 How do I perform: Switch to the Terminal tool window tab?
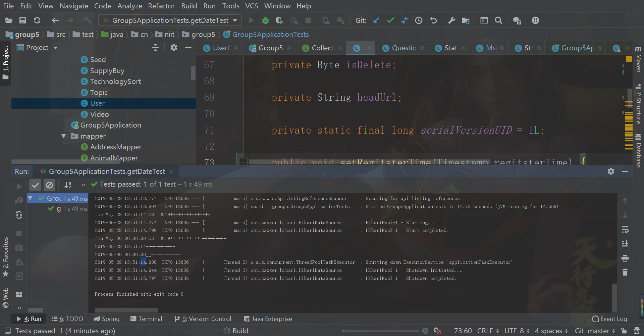(x=146, y=319)
